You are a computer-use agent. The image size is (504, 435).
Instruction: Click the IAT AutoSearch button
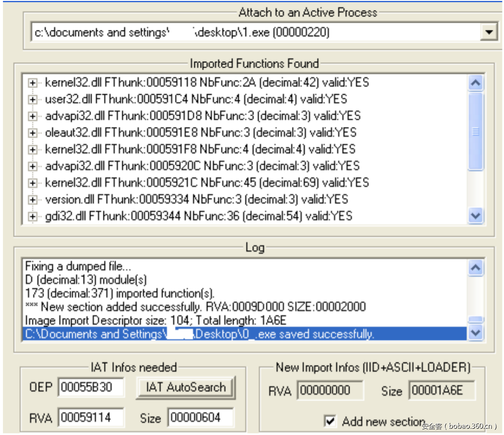[x=186, y=387]
